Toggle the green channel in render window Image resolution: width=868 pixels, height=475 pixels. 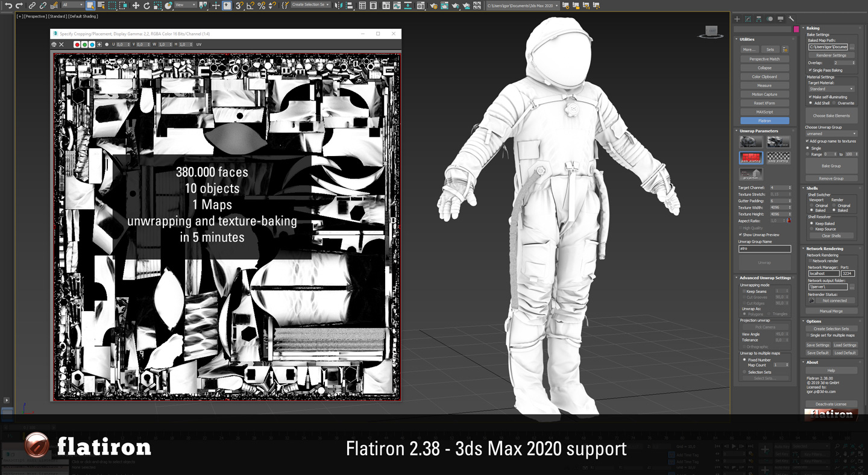click(84, 44)
